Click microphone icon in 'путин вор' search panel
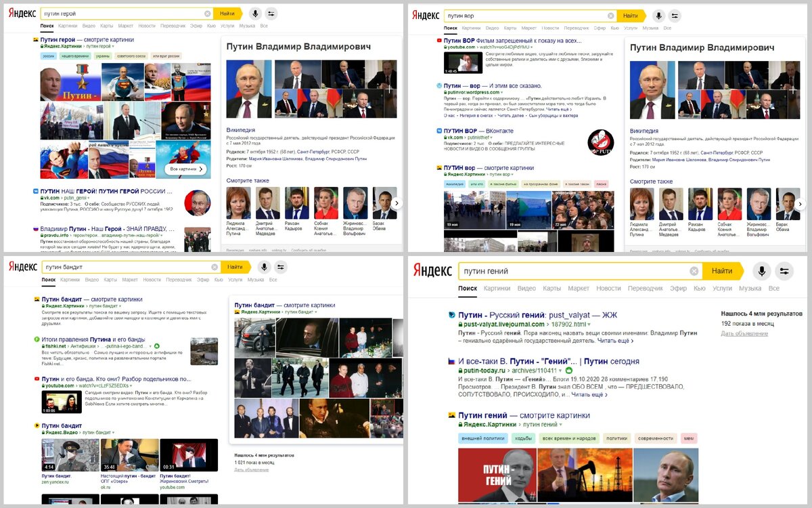 pyautogui.click(x=659, y=16)
